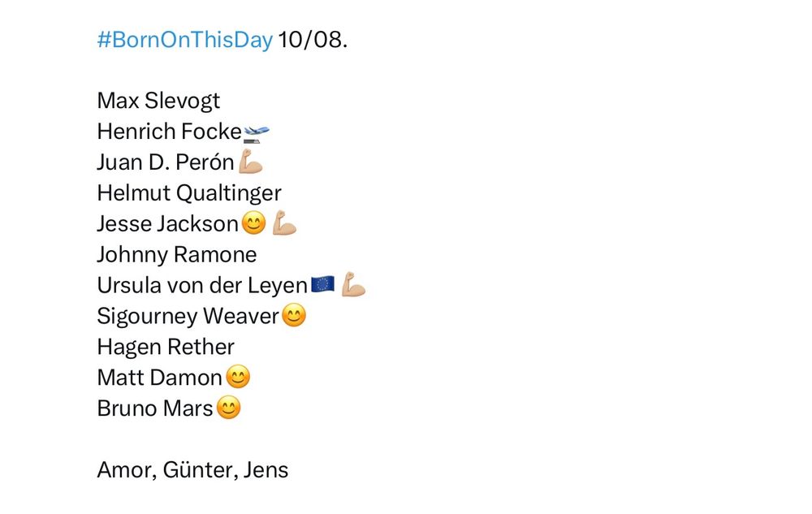Image resolution: width=812 pixels, height=514 pixels.
Task: Click the date text 10/08.
Action: pos(313,40)
